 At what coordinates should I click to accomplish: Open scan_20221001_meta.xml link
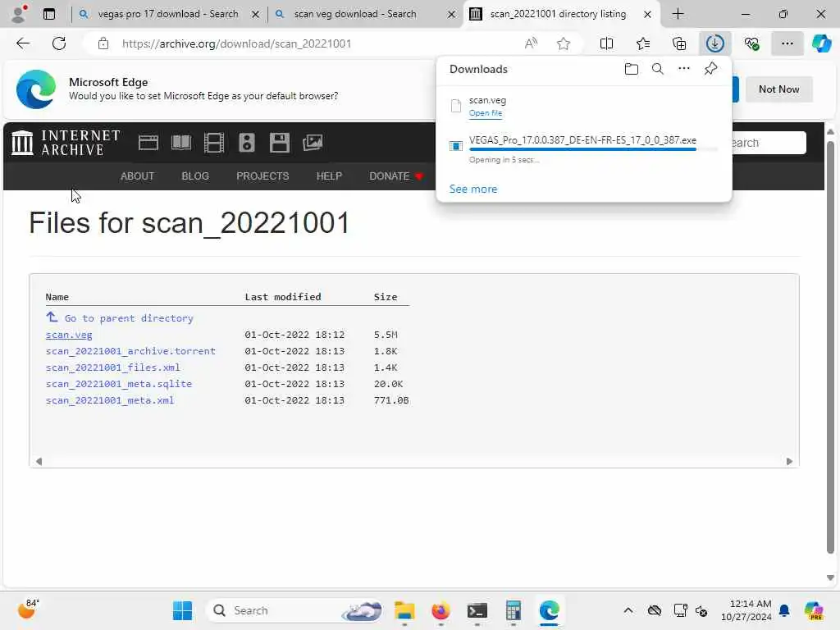(x=110, y=400)
